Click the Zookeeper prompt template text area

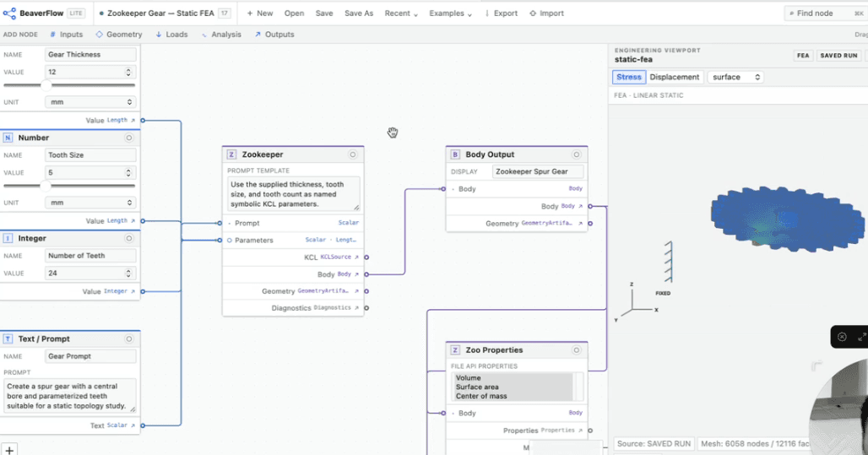[x=293, y=194]
